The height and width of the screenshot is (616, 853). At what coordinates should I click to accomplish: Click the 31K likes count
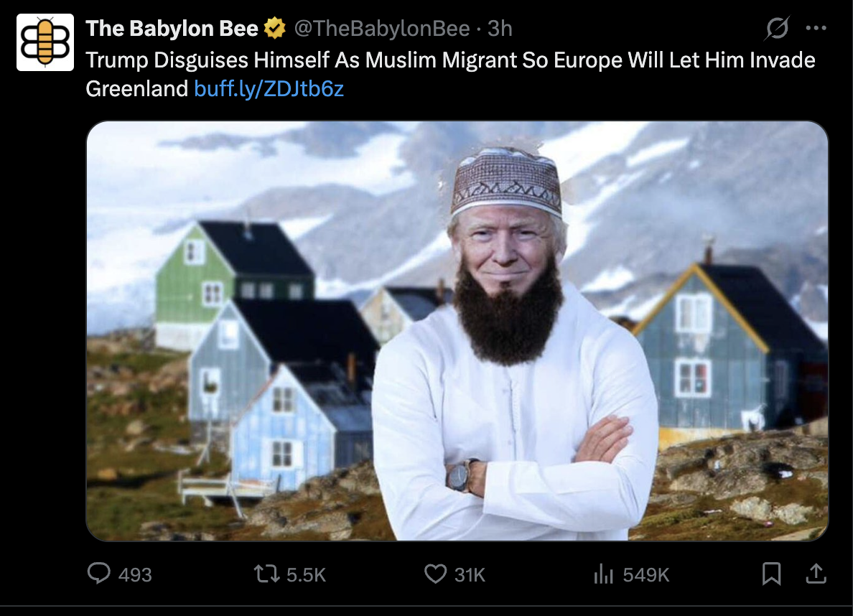tap(470, 574)
